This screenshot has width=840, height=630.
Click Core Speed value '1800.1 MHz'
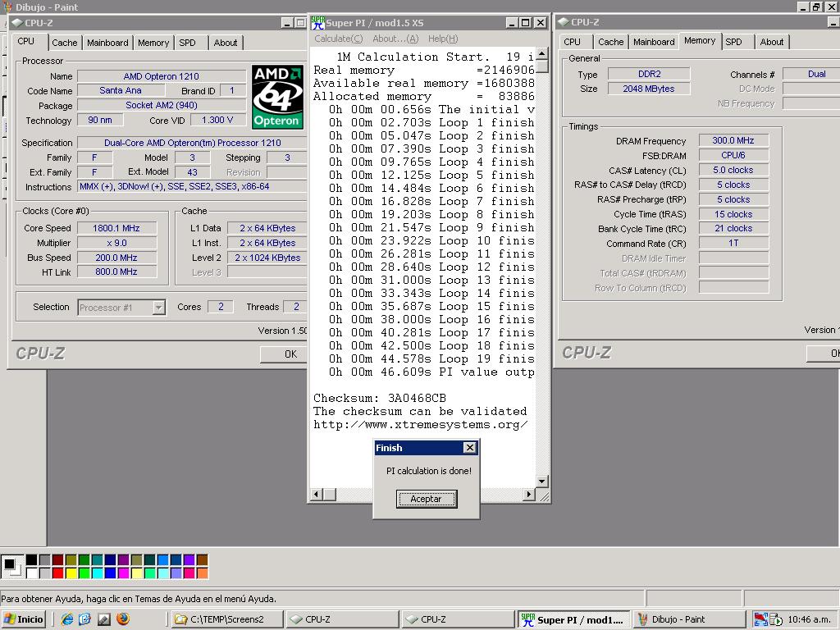click(x=116, y=228)
